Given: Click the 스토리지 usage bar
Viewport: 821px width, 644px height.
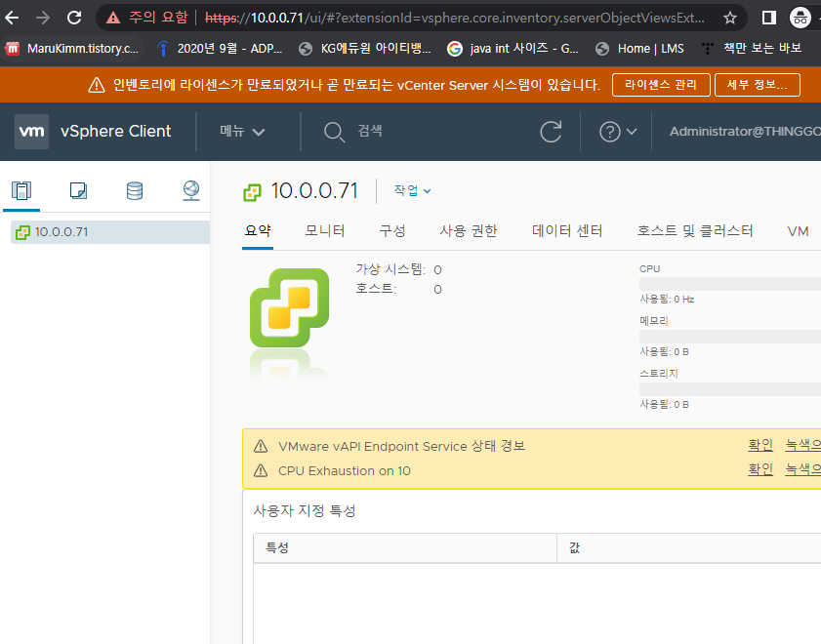Looking at the screenshot, I should (x=730, y=388).
